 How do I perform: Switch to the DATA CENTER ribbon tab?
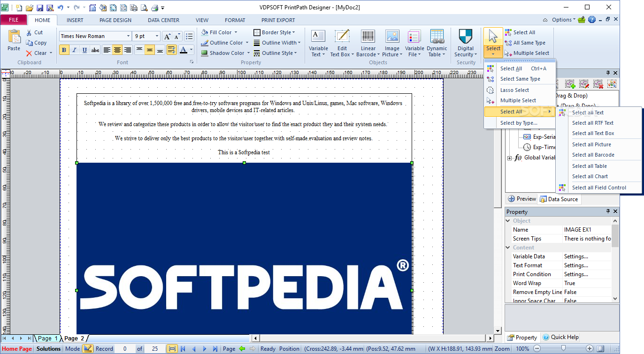[x=164, y=20]
